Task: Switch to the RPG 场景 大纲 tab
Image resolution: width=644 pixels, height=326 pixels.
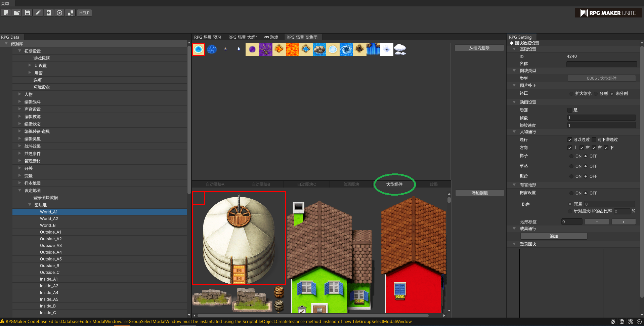Action: click(242, 37)
